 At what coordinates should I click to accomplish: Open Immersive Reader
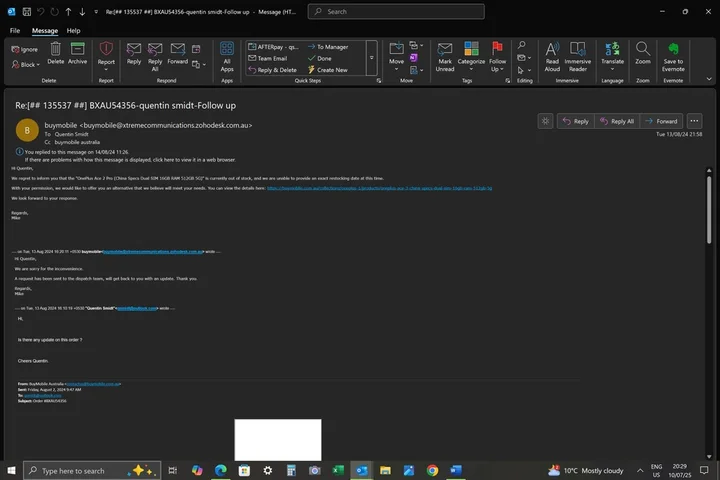click(x=577, y=56)
